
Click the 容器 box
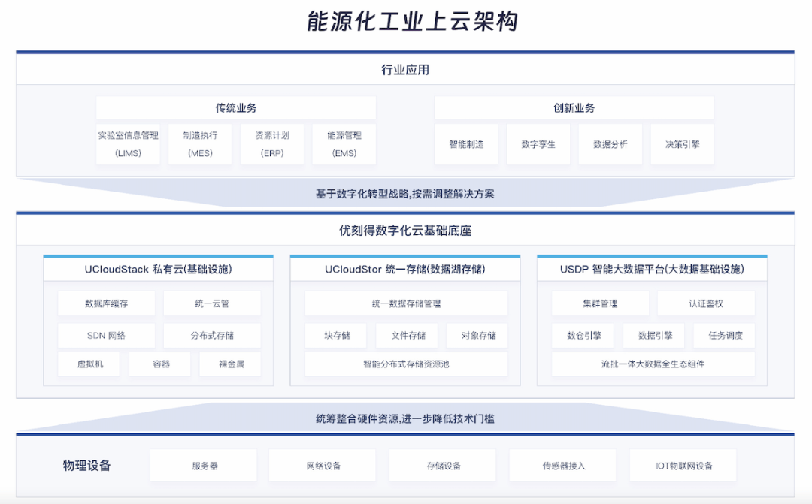point(161,364)
